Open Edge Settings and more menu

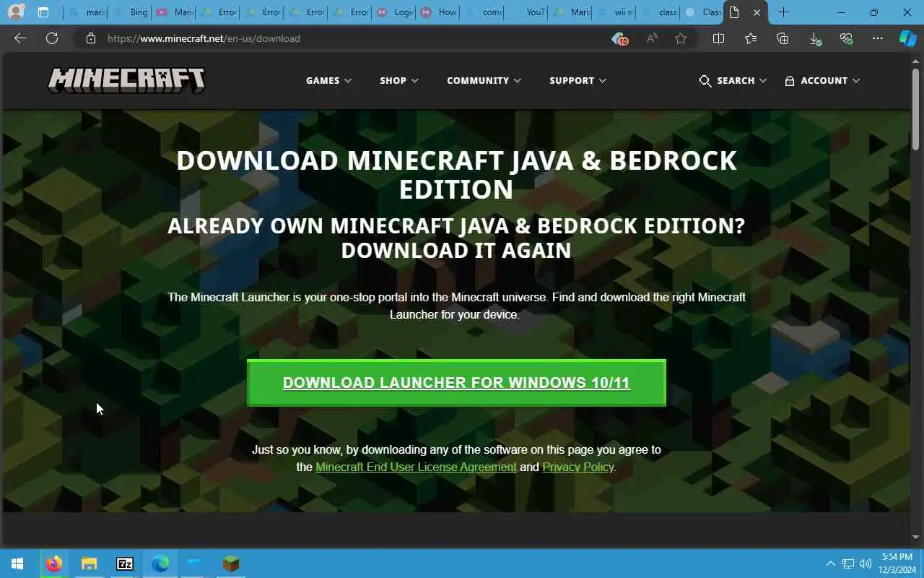878,38
